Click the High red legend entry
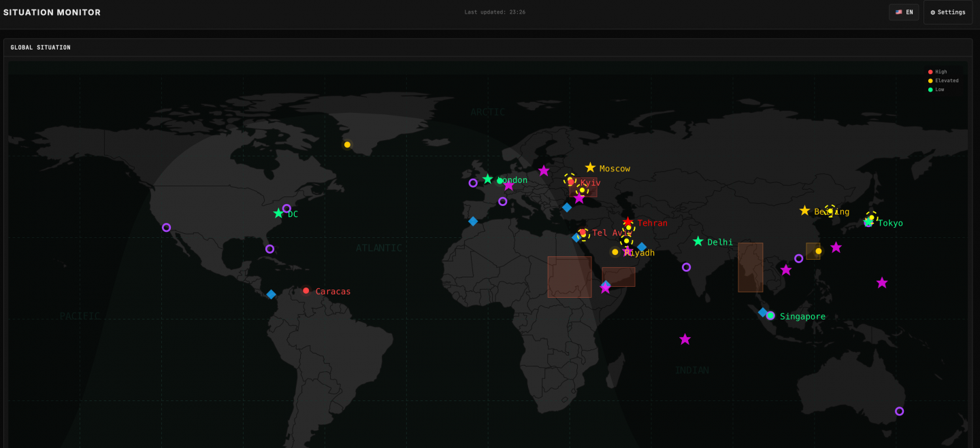The width and height of the screenshot is (980, 448). 938,71
